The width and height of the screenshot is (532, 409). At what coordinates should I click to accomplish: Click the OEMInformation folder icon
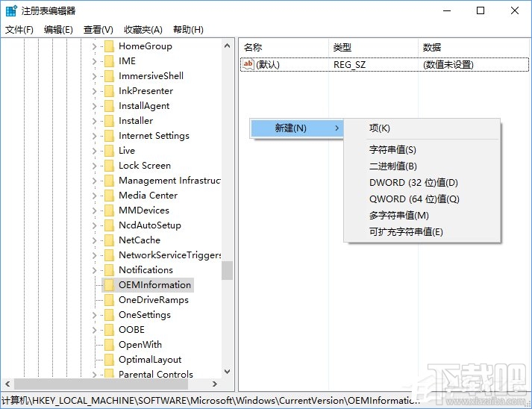click(x=109, y=285)
